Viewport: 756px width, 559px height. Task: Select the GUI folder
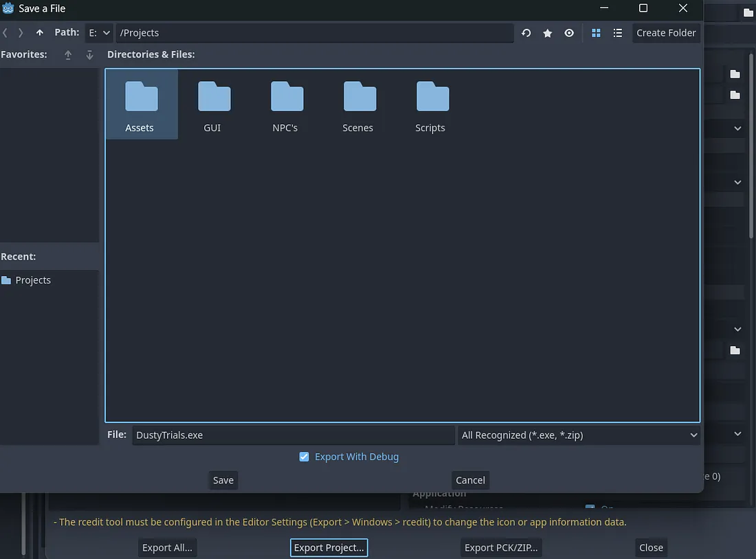[x=214, y=104]
